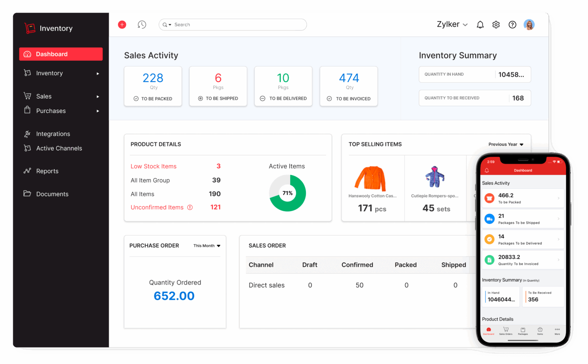588x364 pixels.
Task: Open the Zylker organization dropdown
Action: (x=452, y=24)
